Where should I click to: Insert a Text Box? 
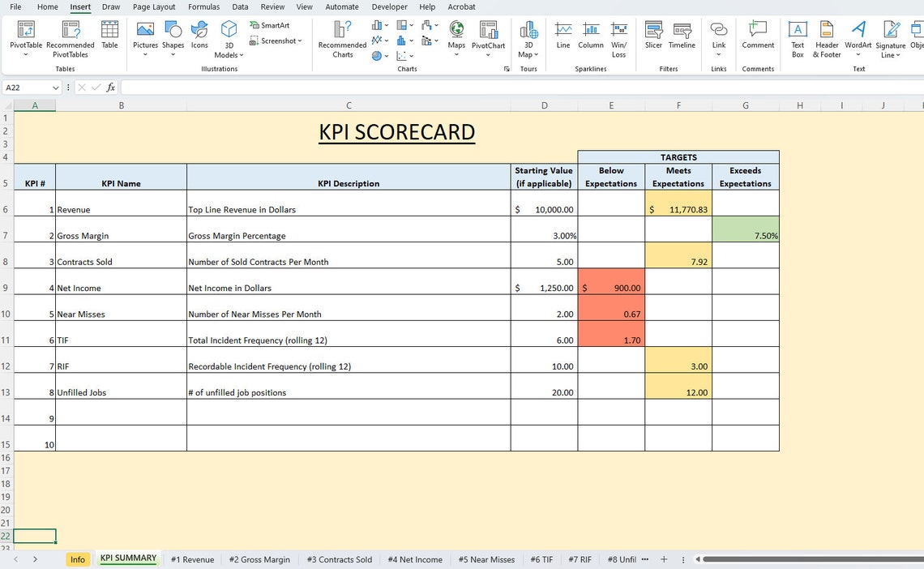(798, 38)
